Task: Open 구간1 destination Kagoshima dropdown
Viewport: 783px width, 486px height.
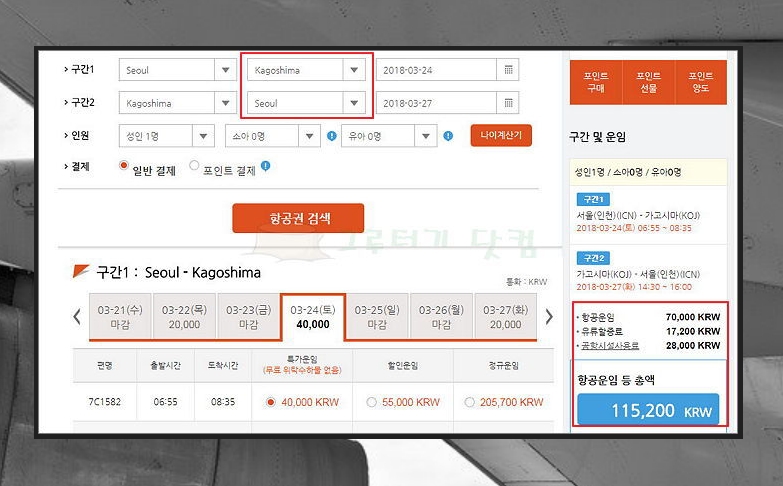Action: [306, 70]
